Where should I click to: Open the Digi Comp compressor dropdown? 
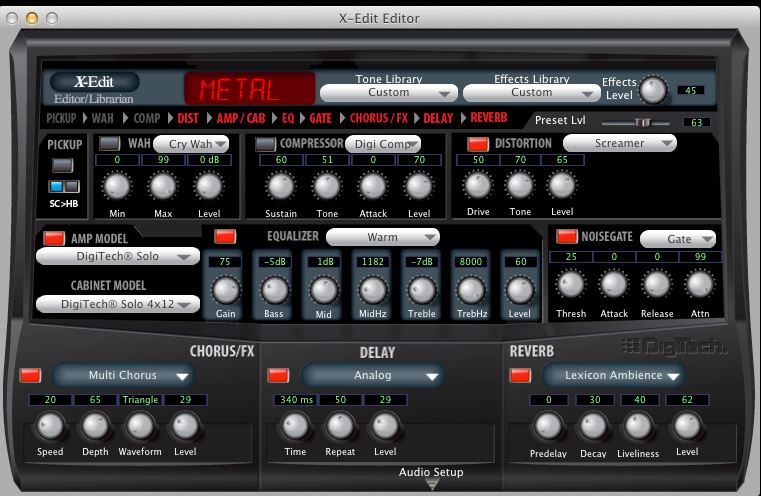[x=383, y=144]
